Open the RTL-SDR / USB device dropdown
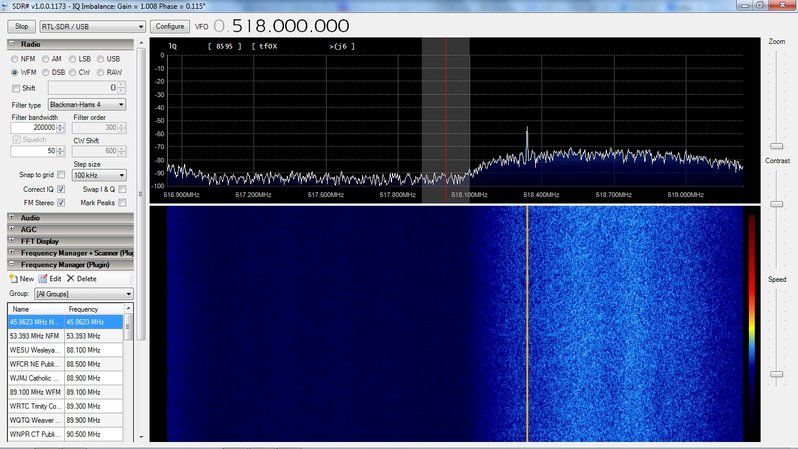Viewport: 798px width, 449px height. [93, 26]
